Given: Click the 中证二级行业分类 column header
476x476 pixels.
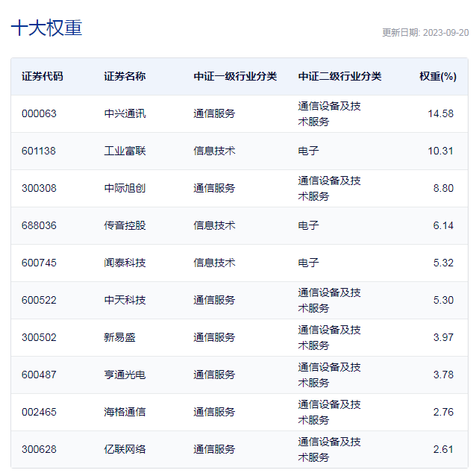Looking at the screenshot, I should (339, 76).
